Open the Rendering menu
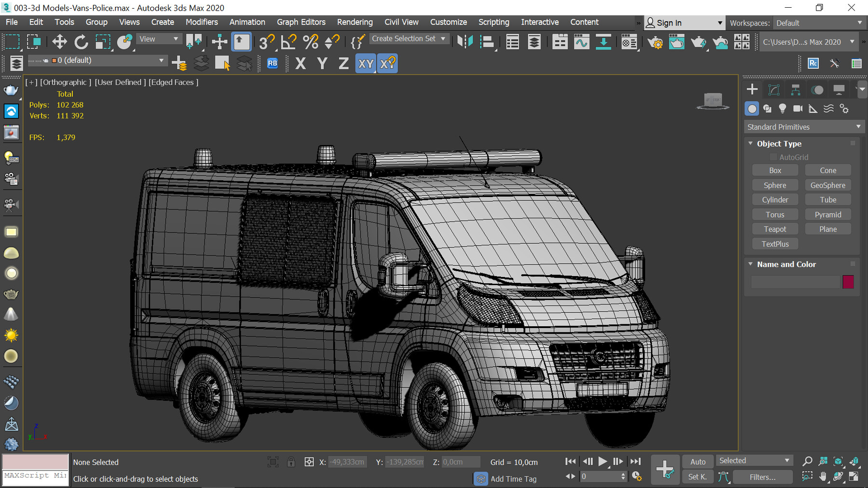The height and width of the screenshot is (488, 868). click(354, 22)
